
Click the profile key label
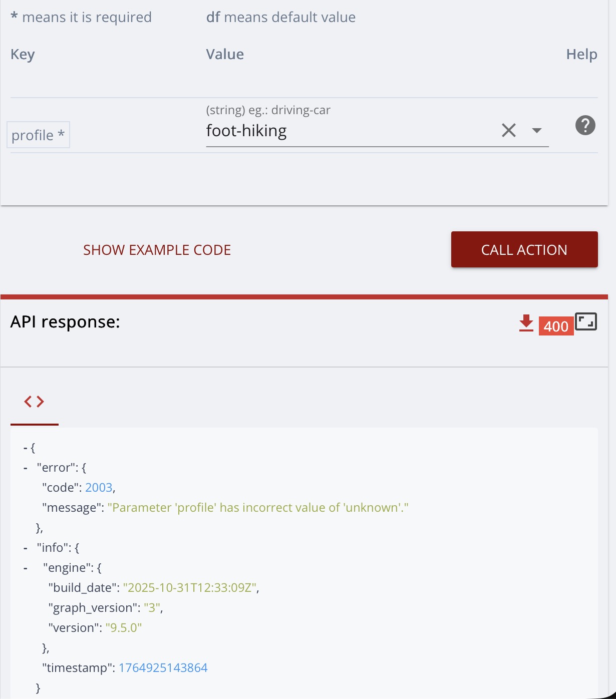coord(38,135)
